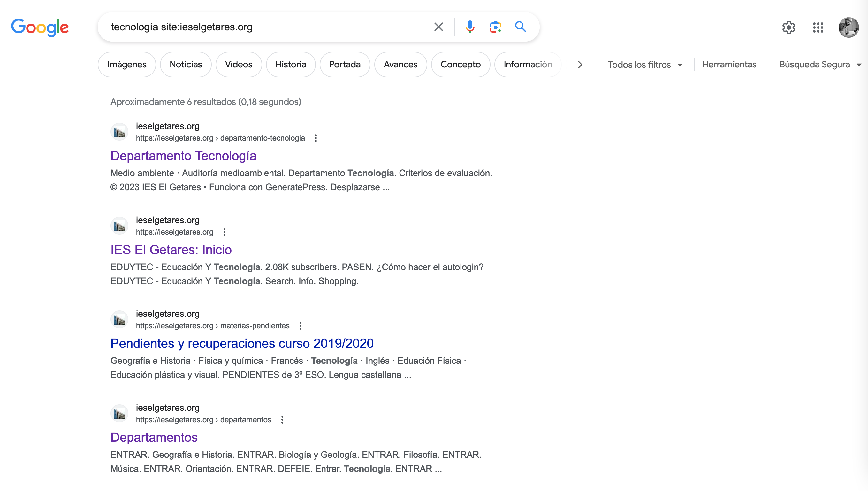
Task: Clear the search box with X icon
Action: (438, 27)
